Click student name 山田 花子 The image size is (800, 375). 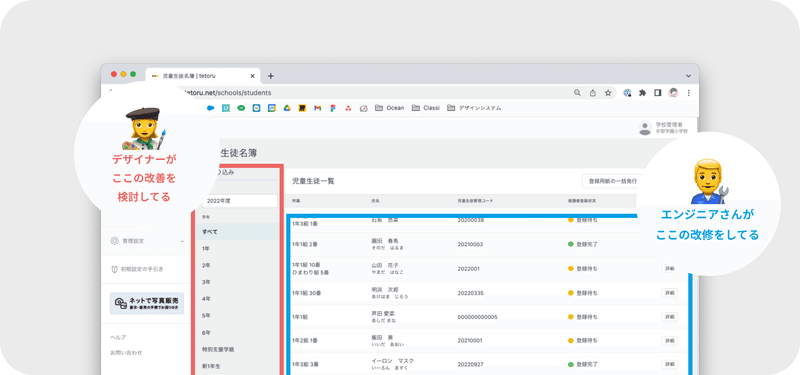[x=385, y=265]
